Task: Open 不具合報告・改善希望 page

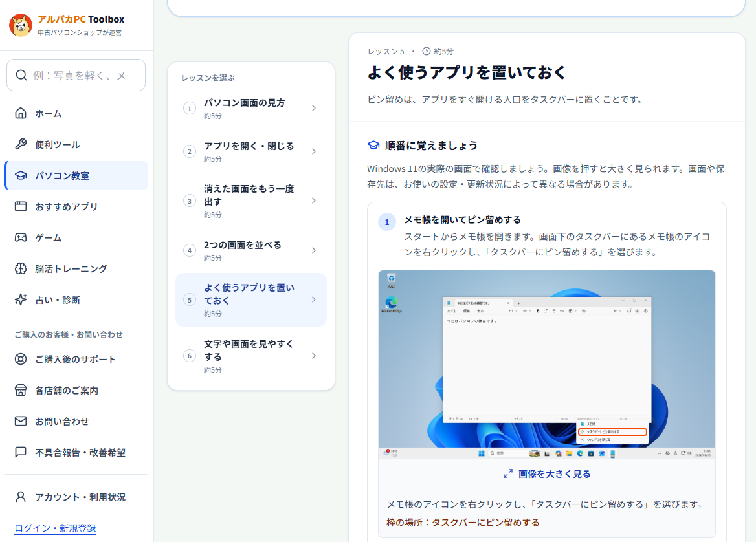Action: [x=76, y=452]
